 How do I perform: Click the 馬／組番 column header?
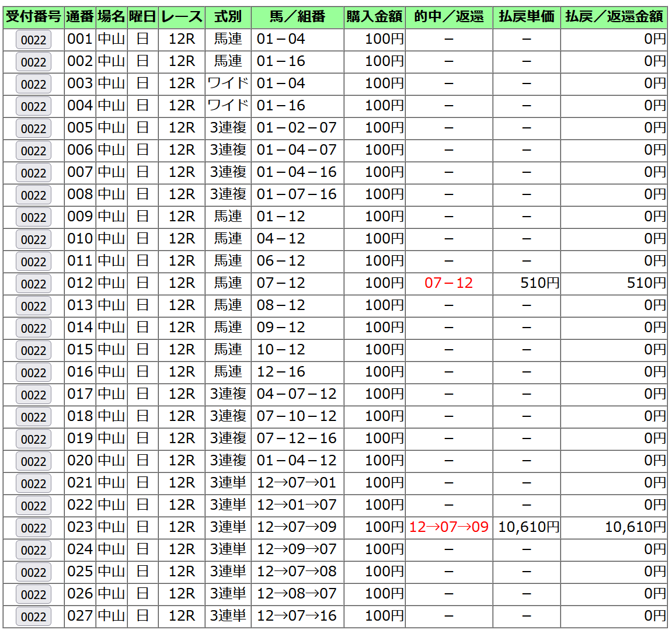(297, 17)
